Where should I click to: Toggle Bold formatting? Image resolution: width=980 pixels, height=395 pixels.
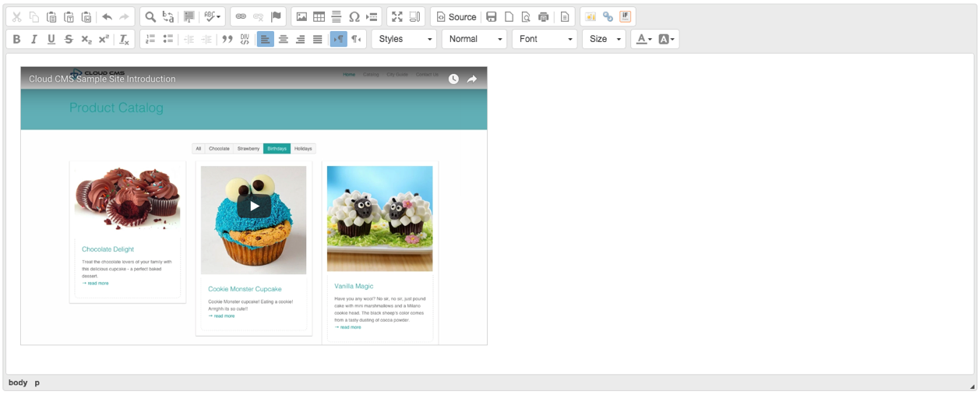point(16,39)
